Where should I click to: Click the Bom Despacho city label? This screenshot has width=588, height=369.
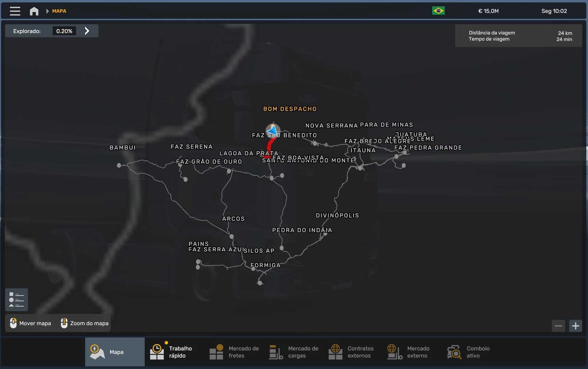290,109
